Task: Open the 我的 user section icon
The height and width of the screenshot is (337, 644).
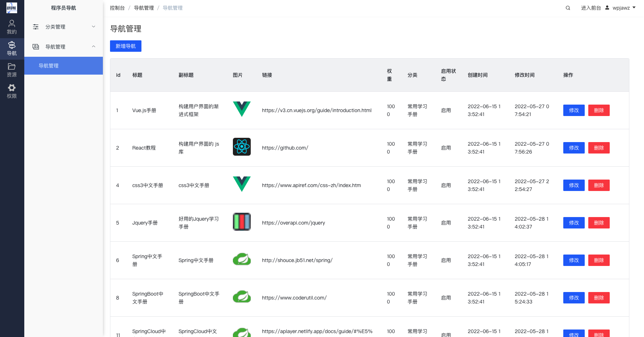Action: (x=12, y=24)
